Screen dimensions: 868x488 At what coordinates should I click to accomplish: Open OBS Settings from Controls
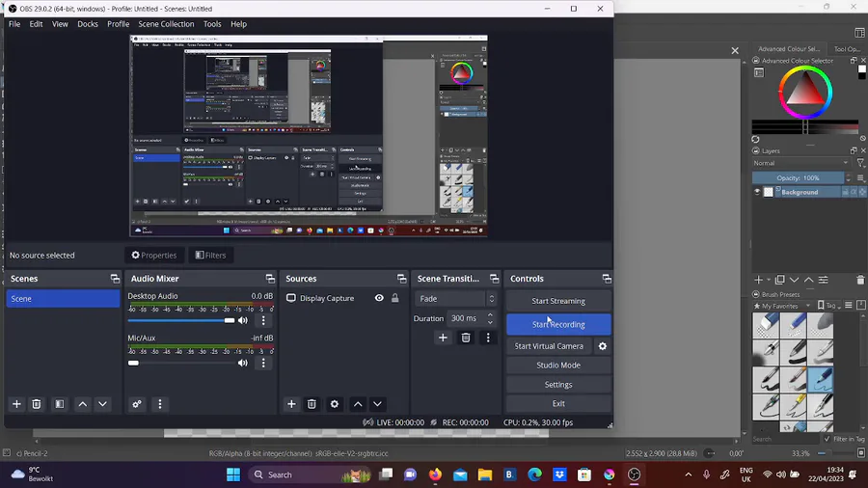[x=558, y=385]
